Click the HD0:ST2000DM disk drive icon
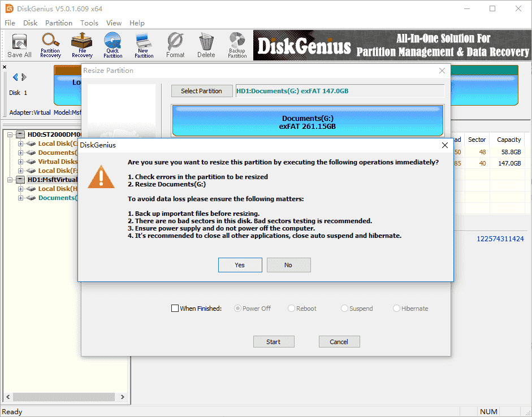 tap(20, 134)
